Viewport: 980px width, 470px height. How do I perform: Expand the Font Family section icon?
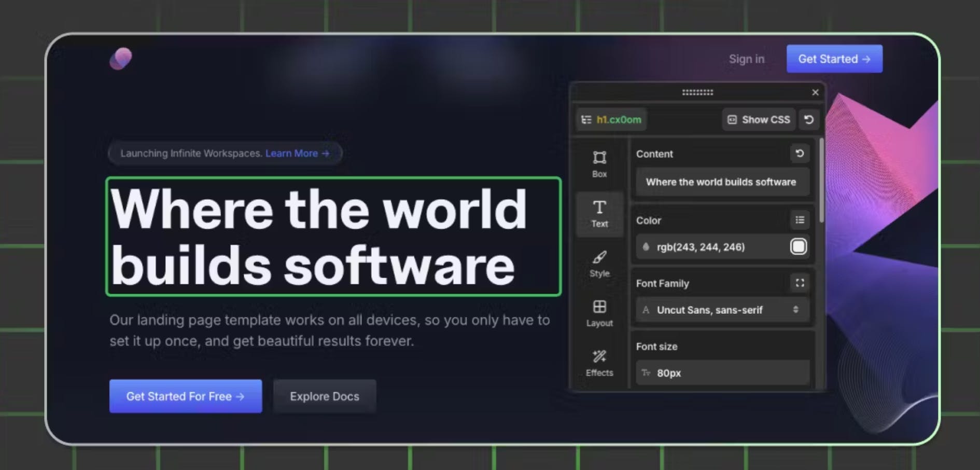800,283
